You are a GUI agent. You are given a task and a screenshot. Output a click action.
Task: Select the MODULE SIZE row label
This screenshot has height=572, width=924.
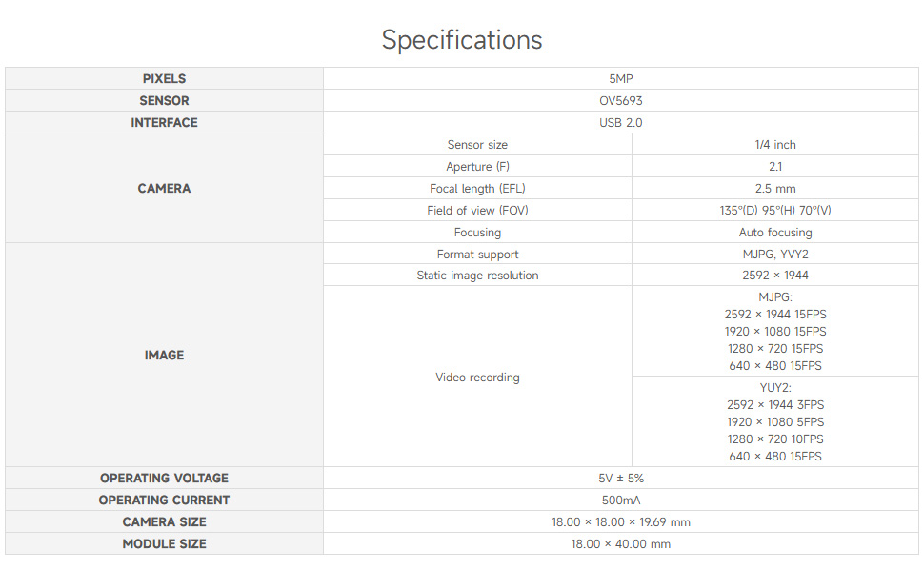(x=164, y=543)
